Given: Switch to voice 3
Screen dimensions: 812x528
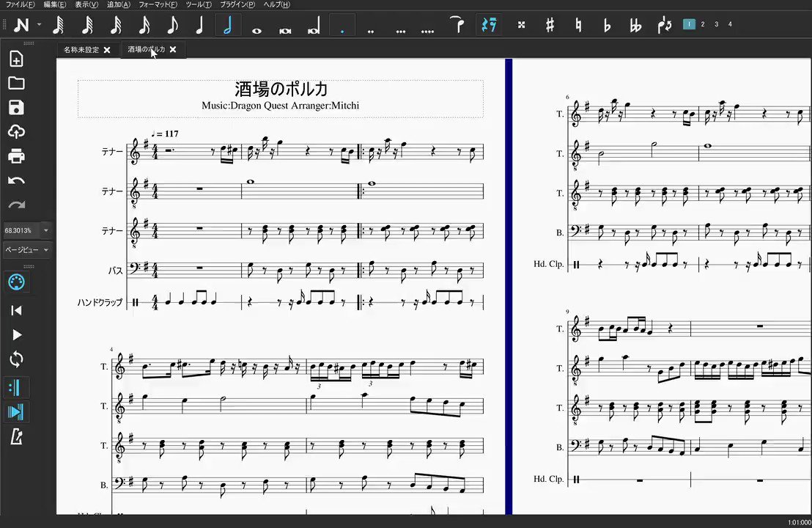Looking at the screenshot, I should pyautogui.click(x=716, y=24).
